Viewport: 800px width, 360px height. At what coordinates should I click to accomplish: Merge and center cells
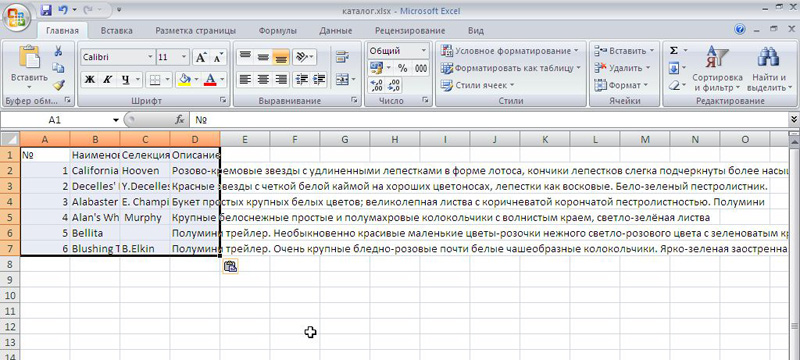(342, 80)
